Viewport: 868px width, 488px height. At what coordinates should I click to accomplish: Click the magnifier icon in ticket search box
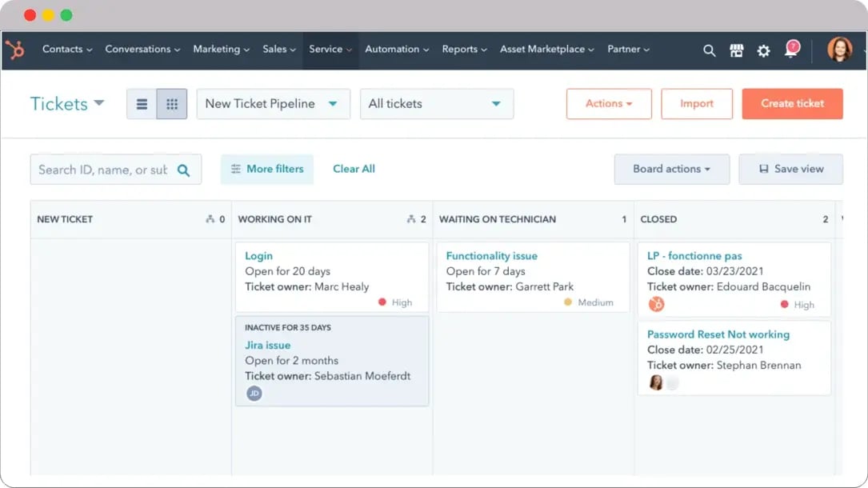pyautogui.click(x=183, y=170)
